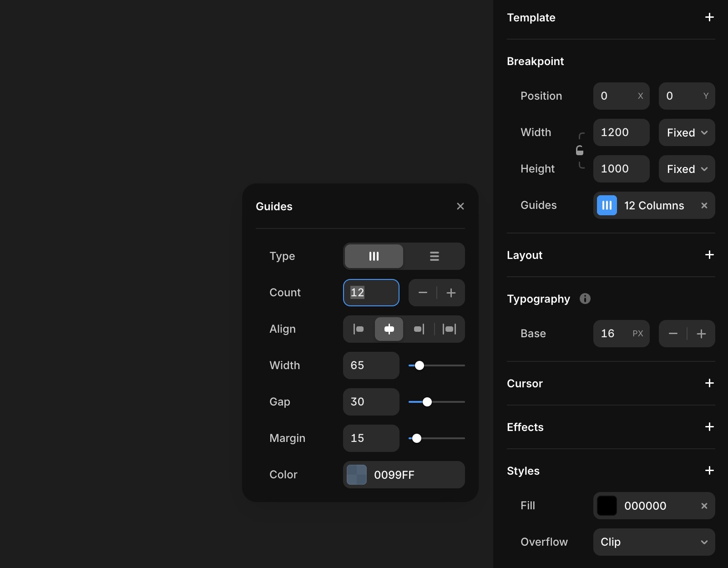Viewport: 728px width, 568px height.
Task: Set guide alignment to stretch
Action: (x=450, y=329)
